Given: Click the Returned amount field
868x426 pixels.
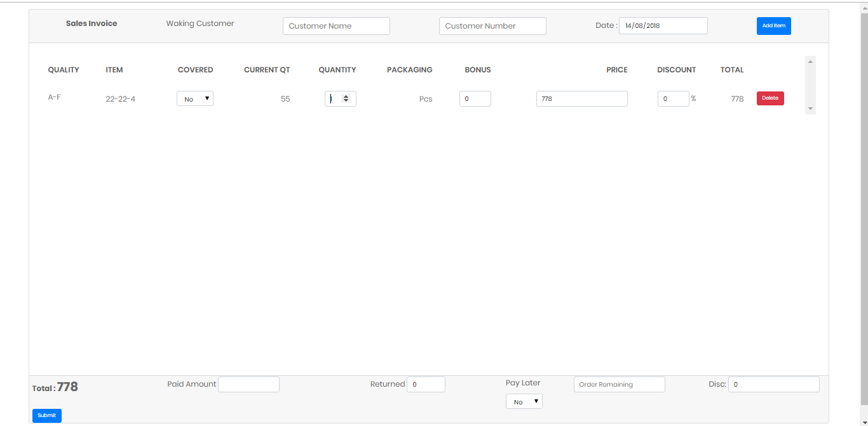Looking at the screenshot, I should pyautogui.click(x=426, y=384).
